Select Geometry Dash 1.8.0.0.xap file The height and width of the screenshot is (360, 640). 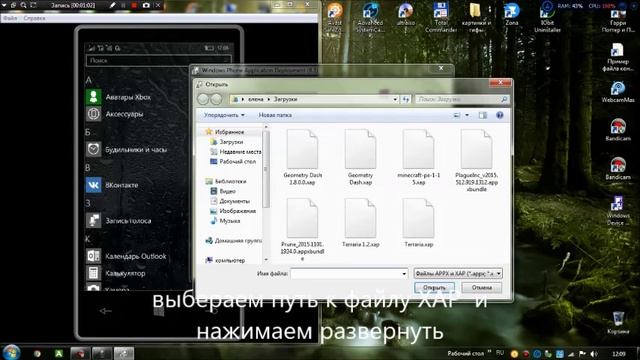(302, 157)
